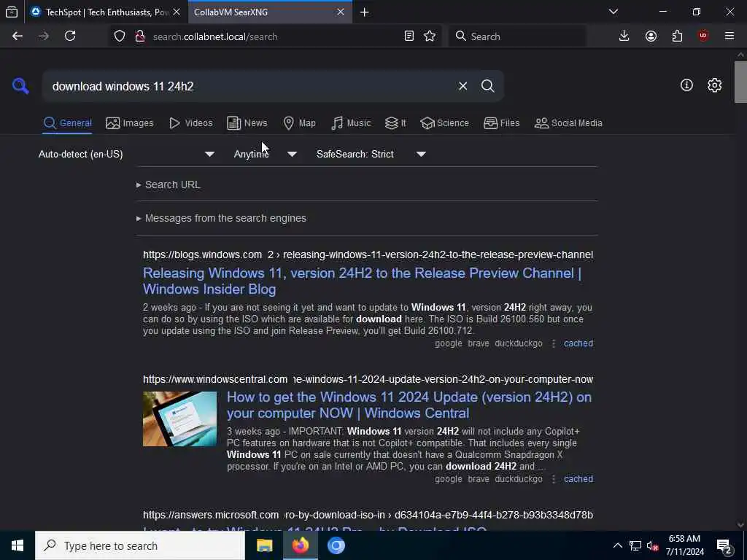This screenshot has height=560, width=747.
Task: Open notification center icon
Action: pyautogui.click(x=724, y=546)
